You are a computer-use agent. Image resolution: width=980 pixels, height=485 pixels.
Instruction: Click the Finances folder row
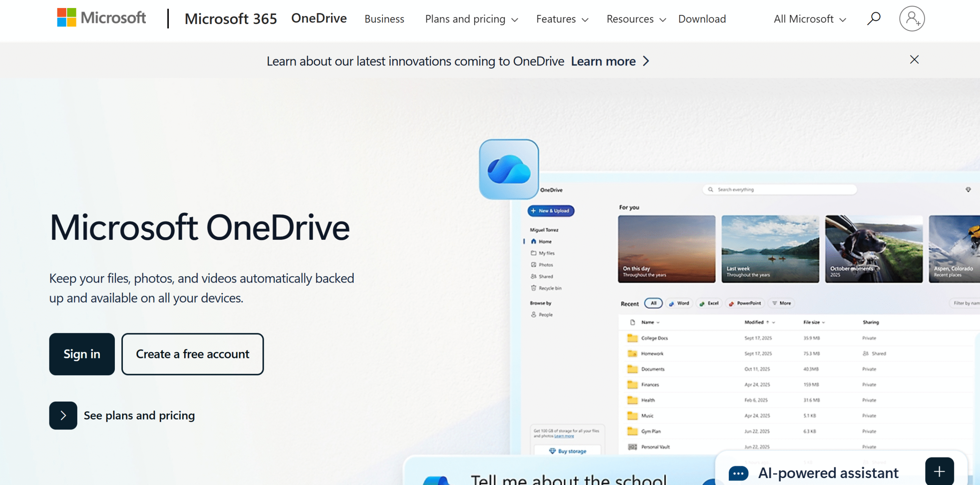796,384
